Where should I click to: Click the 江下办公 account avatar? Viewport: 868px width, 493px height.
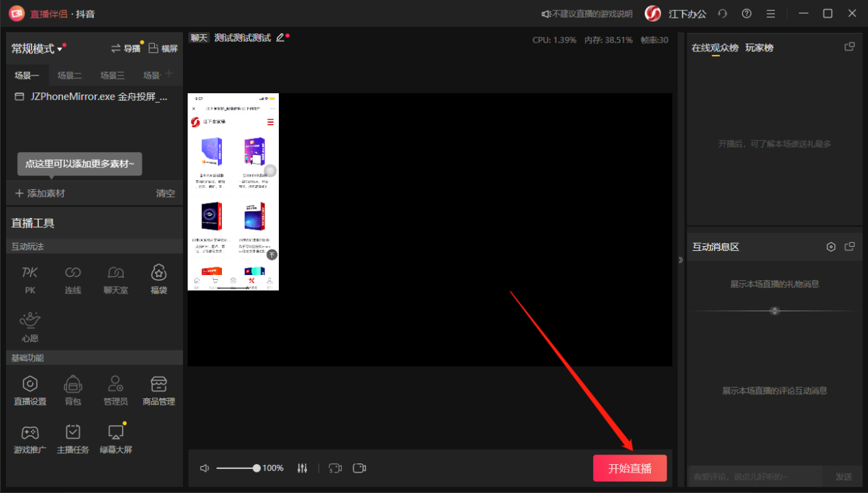coord(653,14)
